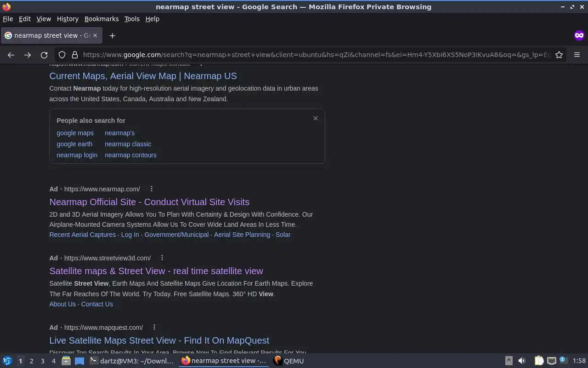Open options for nearmap.com ad
588x368 pixels.
coord(152,189)
